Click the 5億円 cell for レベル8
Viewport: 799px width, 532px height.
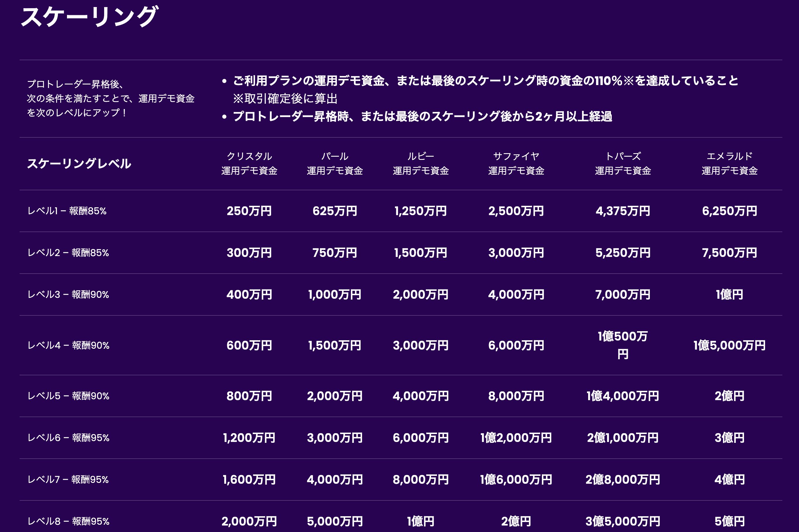point(729,521)
